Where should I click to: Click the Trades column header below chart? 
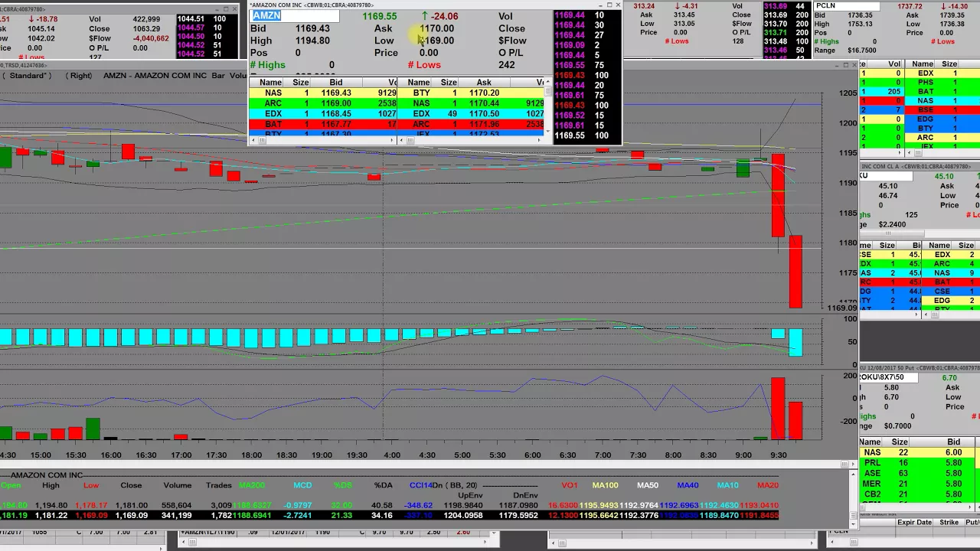(218, 485)
